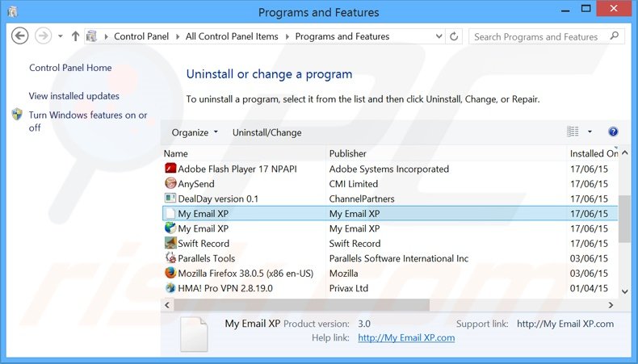
Task: Click the Windows features shield icon
Action: click(17, 115)
